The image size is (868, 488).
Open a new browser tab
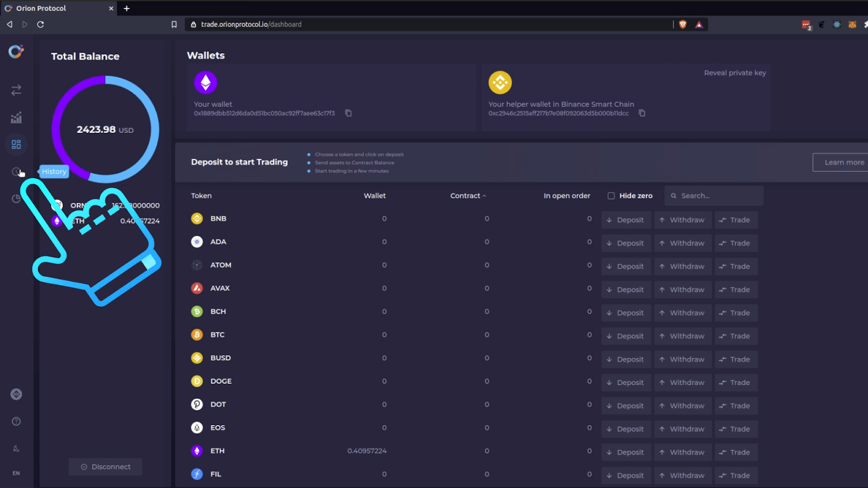pos(126,8)
